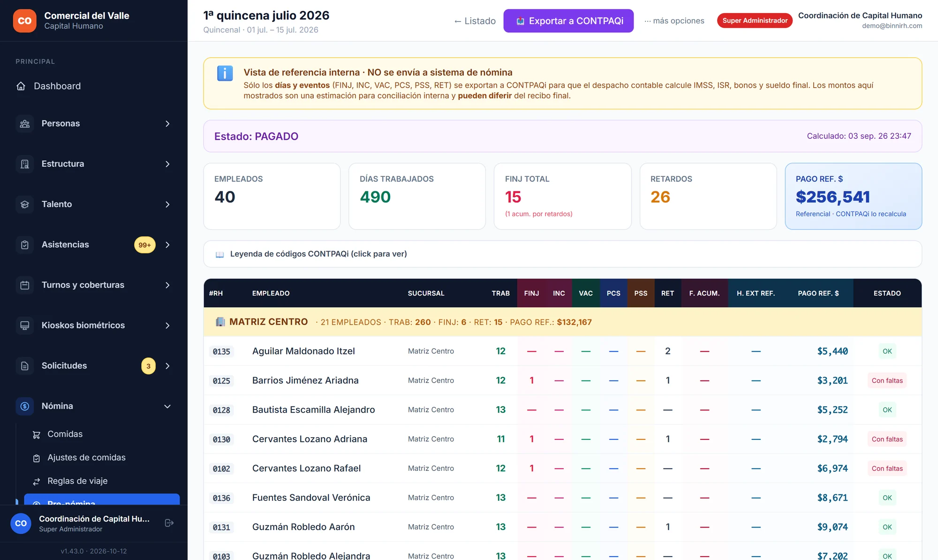Click the Estructura building icon
938x560 pixels.
[x=25, y=164]
